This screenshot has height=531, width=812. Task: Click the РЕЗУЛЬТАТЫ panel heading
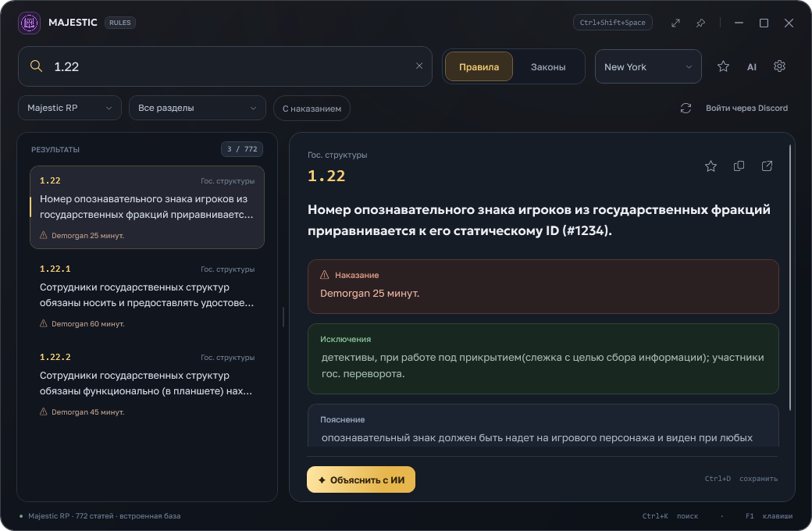[55, 150]
